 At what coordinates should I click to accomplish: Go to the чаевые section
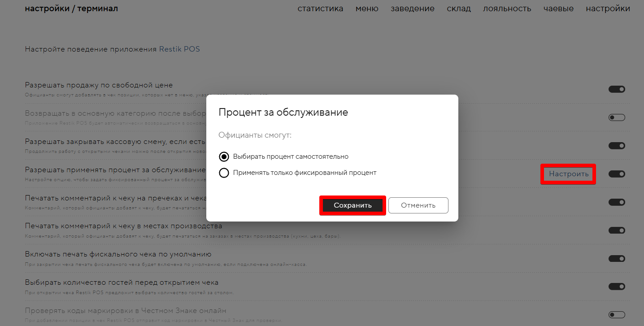558,9
